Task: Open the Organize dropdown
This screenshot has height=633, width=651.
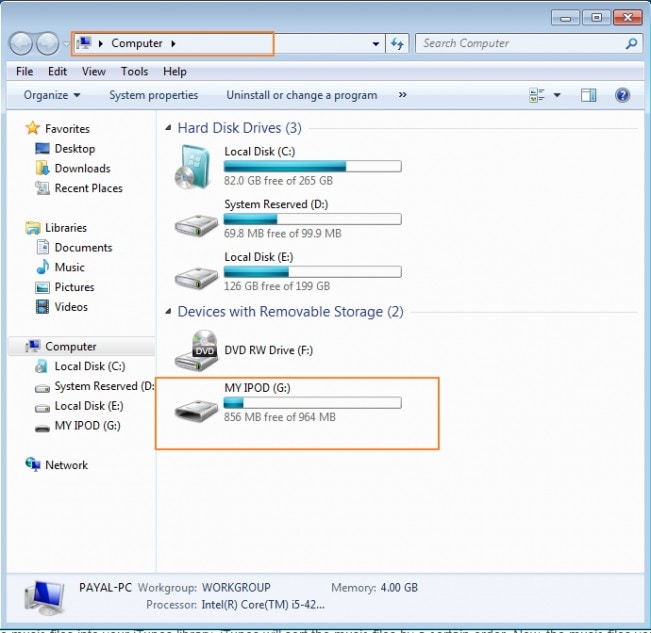Action: coord(52,95)
